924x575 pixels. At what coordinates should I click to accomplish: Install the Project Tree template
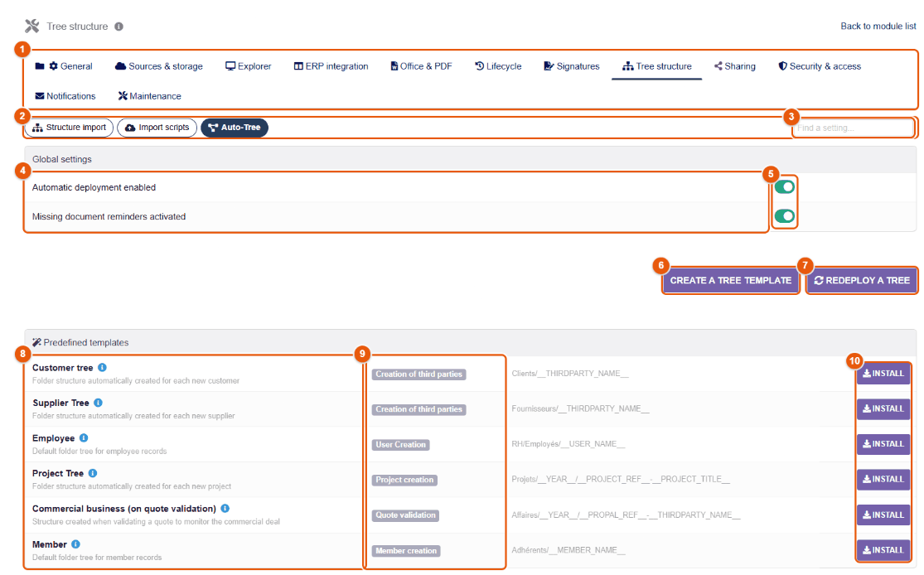(883, 480)
